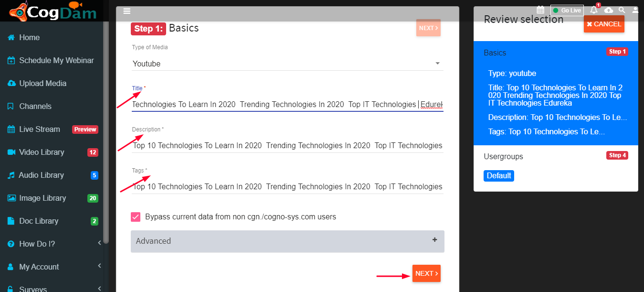Click the user profile icon

click(635, 10)
